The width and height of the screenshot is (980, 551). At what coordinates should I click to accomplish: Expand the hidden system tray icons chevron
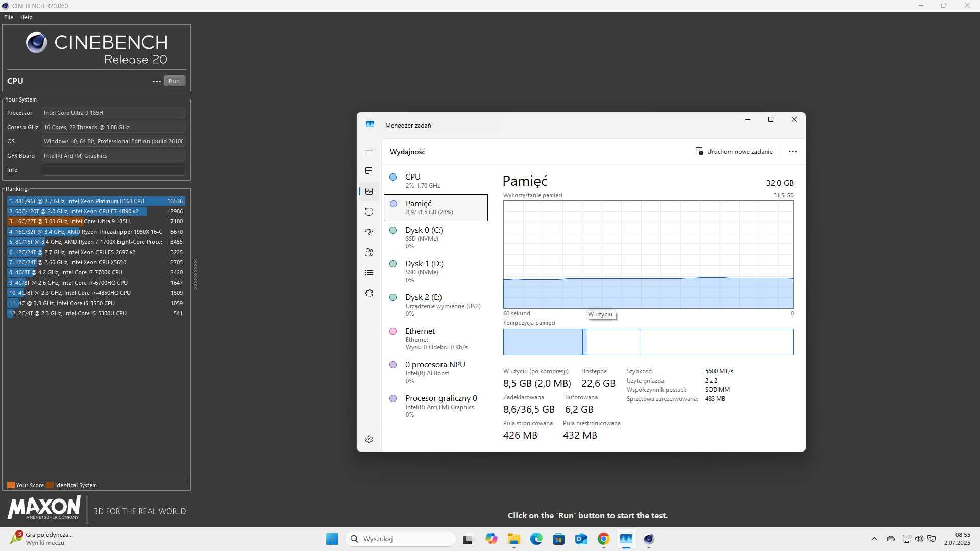pos(874,539)
